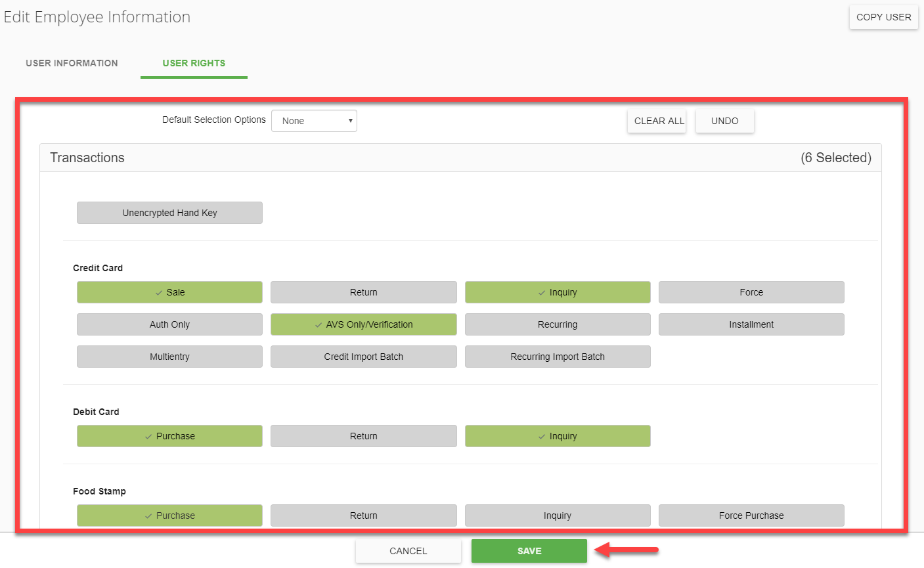Enable Recurring Import Batch right

coord(558,357)
